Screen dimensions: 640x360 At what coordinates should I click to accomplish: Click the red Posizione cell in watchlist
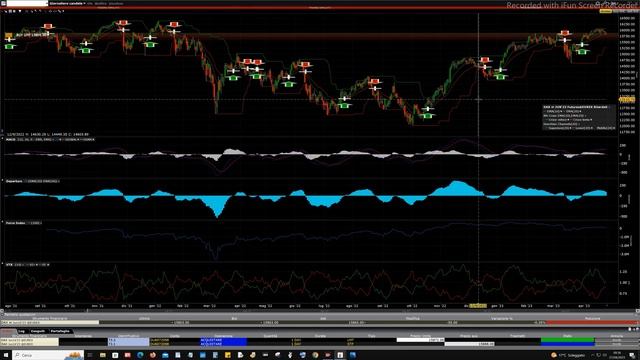point(592,322)
